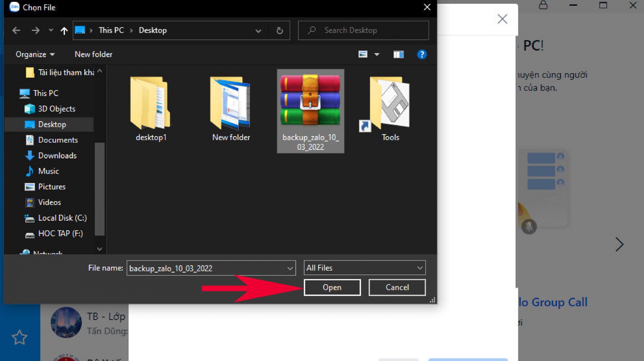Open the All Files type dropdown
644x361 pixels.
[365, 268]
